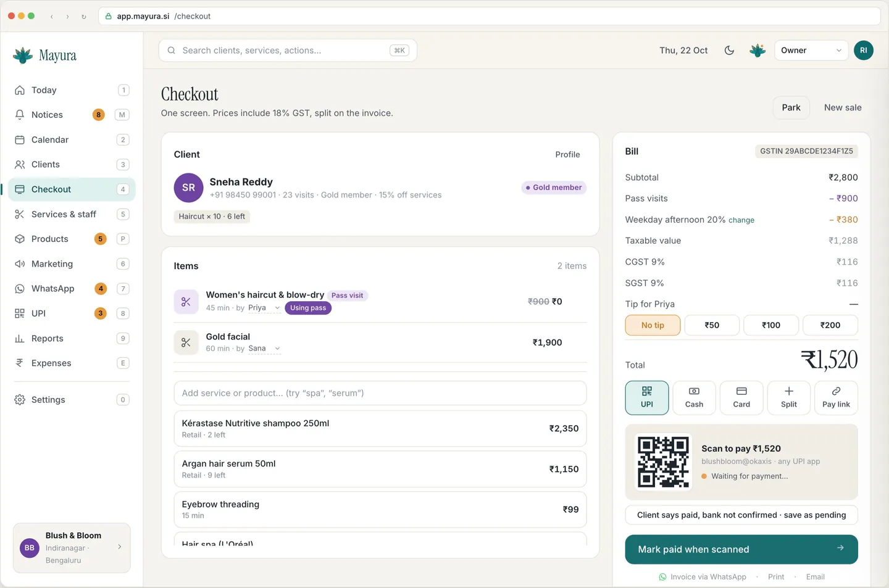Image resolution: width=889 pixels, height=588 pixels.
Task: Change stylist Sana for Gold facial
Action: (x=264, y=349)
